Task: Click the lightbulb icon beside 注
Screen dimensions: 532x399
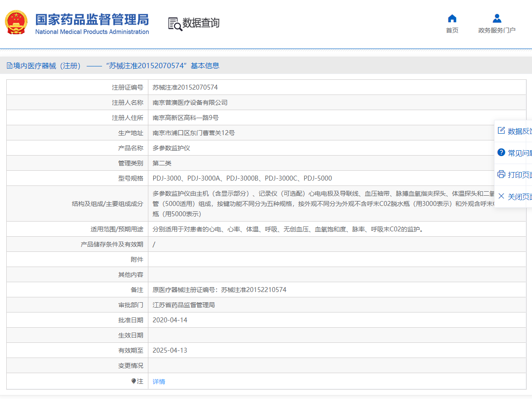Action: (x=134, y=381)
